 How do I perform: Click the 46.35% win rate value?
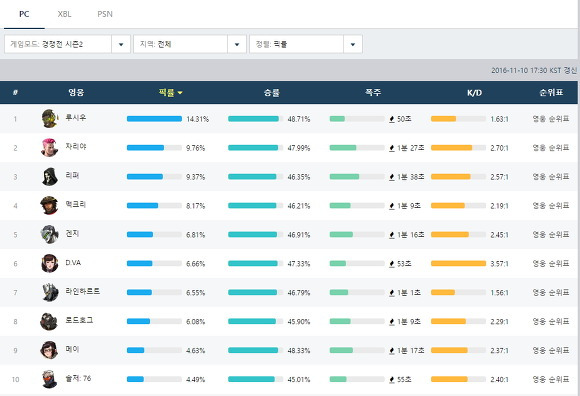pos(299,177)
